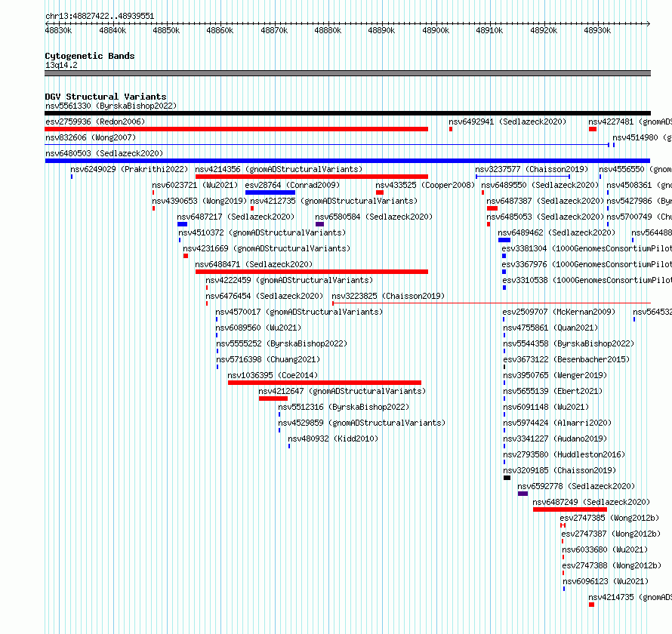
Task: Click the purple nsv6580584 variant bar
Action: [319, 224]
